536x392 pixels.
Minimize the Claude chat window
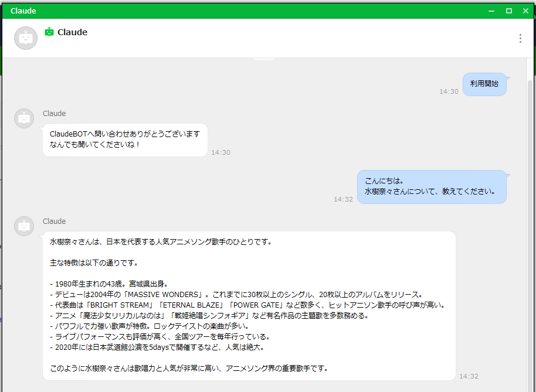[x=491, y=11]
